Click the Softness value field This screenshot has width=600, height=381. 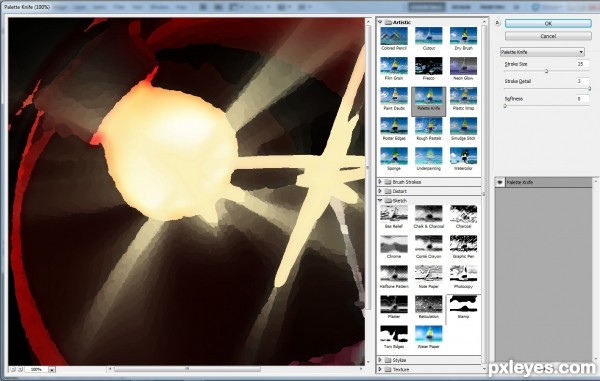click(x=583, y=99)
